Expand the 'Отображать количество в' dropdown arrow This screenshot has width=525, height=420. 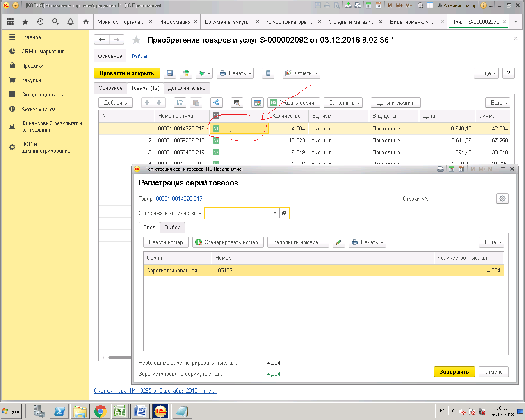pos(275,213)
